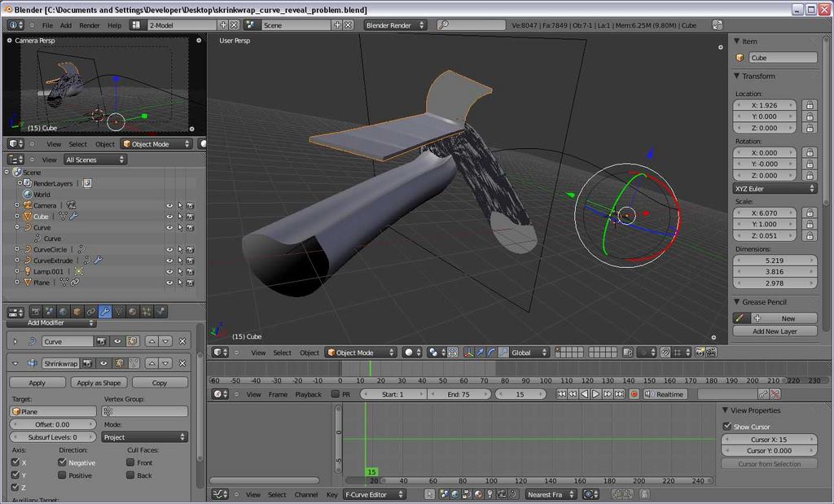Open the Mode dropdown showing Project
Image resolution: width=834 pixels, height=504 pixels.
point(145,437)
